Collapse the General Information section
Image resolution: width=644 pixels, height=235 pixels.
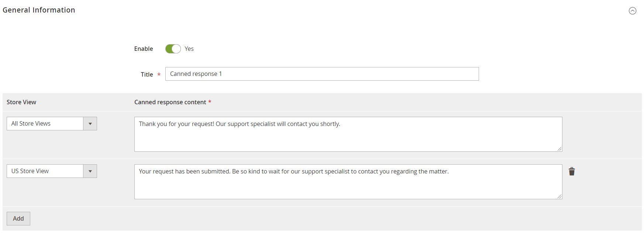coord(632,11)
